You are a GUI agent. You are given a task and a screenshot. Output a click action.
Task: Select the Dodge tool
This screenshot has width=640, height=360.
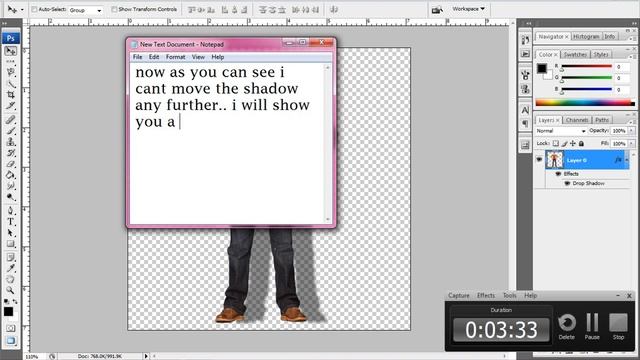11,197
